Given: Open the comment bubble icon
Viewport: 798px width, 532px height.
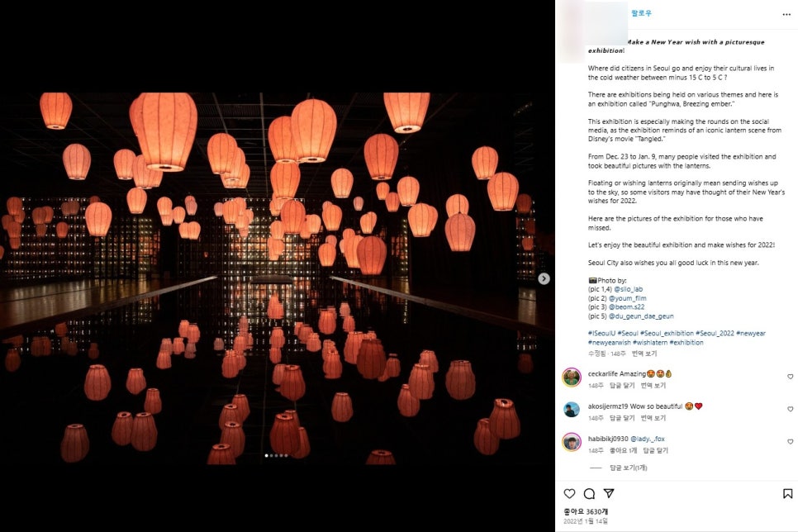Looking at the screenshot, I should (589, 493).
